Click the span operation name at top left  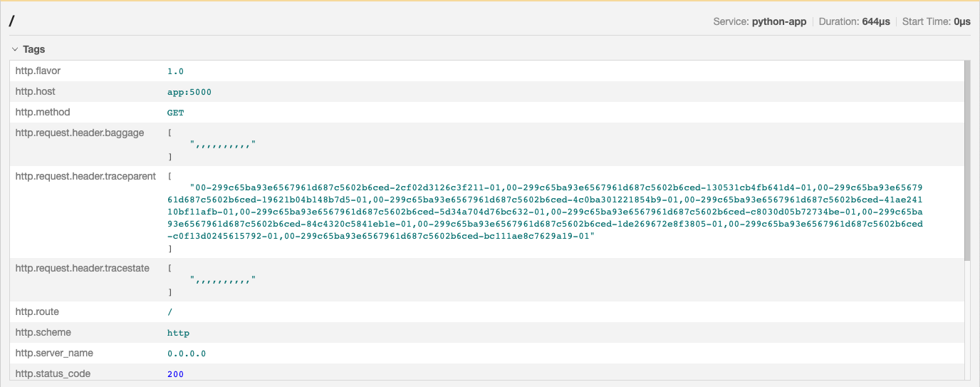point(11,21)
